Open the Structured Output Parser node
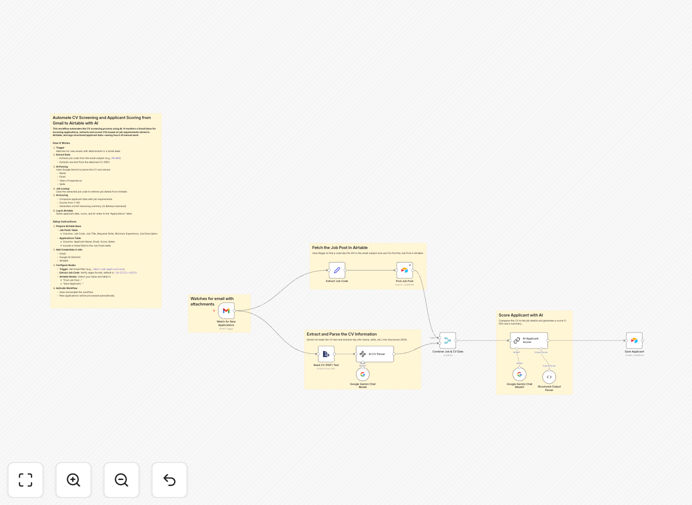Image resolution: width=692 pixels, height=505 pixels. [x=549, y=377]
